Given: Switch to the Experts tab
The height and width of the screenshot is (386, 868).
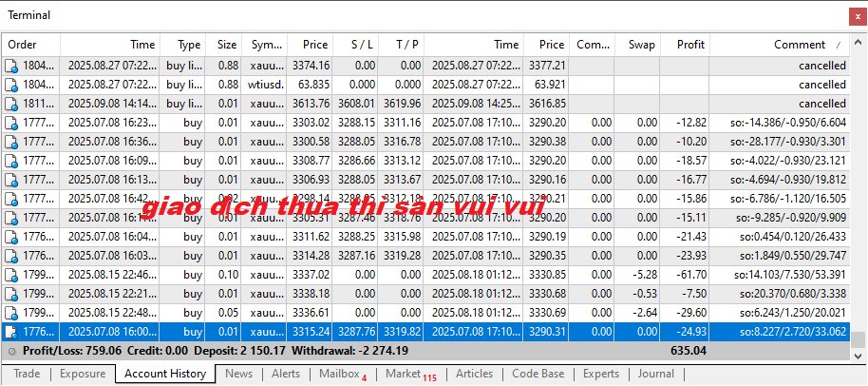Looking at the screenshot, I should point(600,374).
